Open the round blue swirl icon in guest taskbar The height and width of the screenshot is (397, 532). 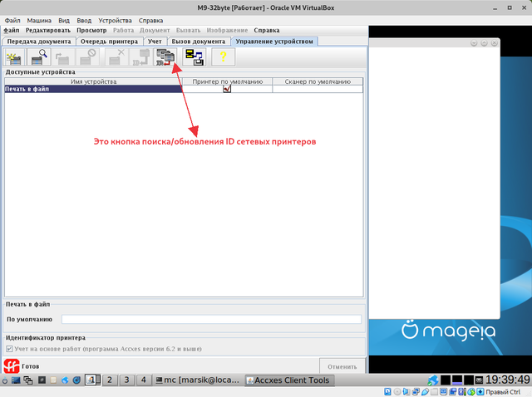point(76,380)
